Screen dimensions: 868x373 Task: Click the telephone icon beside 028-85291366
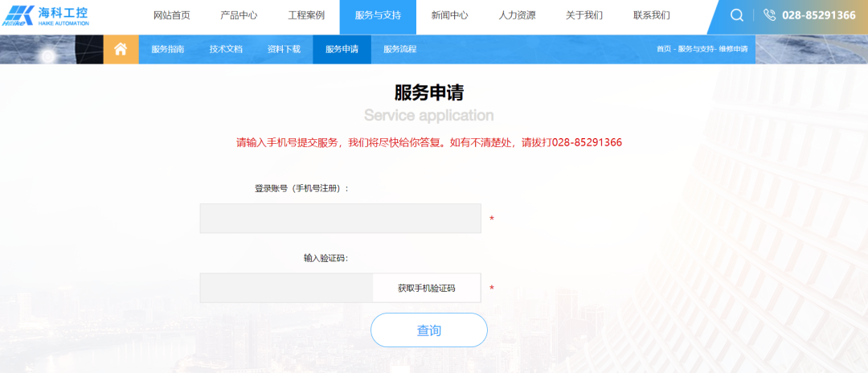769,15
